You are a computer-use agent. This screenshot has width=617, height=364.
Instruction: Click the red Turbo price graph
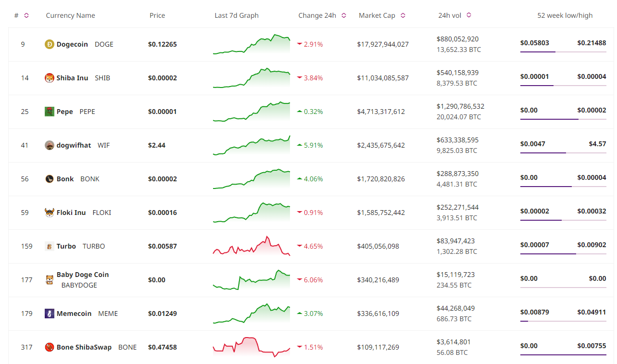click(x=251, y=246)
